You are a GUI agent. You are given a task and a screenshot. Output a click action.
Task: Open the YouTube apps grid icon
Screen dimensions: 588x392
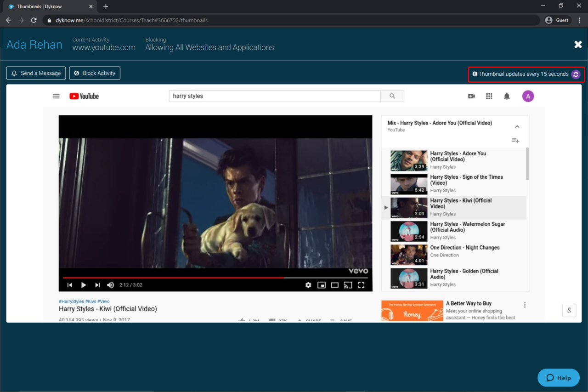(489, 96)
